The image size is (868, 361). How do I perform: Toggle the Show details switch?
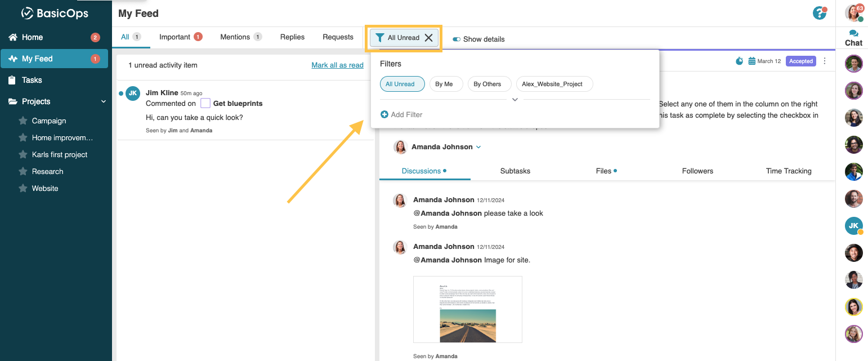tap(457, 39)
